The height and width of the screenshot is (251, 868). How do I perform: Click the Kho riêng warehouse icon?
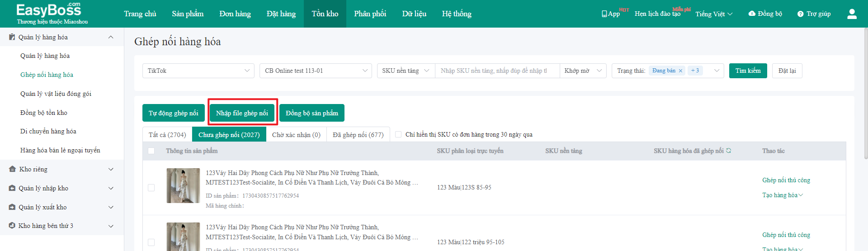(12, 169)
